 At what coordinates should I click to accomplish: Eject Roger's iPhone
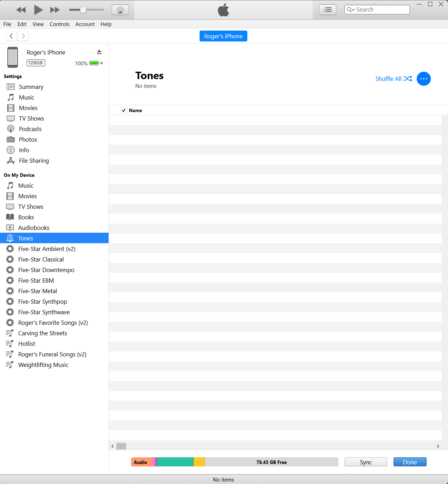click(x=99, y=52)
